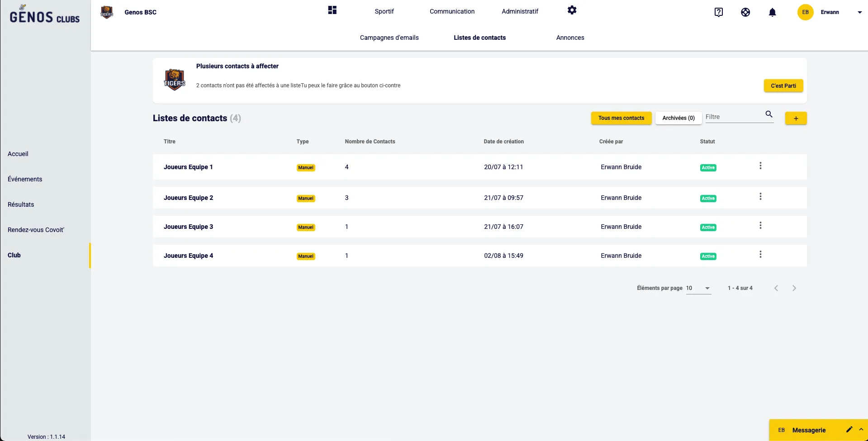
Task: Expand the Erwann user account dropdown
Action: pyautogui.click(x=859, y=13)
